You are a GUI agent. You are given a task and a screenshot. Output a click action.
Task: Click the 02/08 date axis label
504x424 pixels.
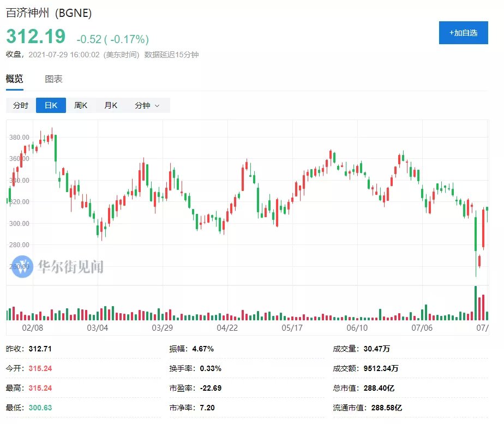[33, 328]
